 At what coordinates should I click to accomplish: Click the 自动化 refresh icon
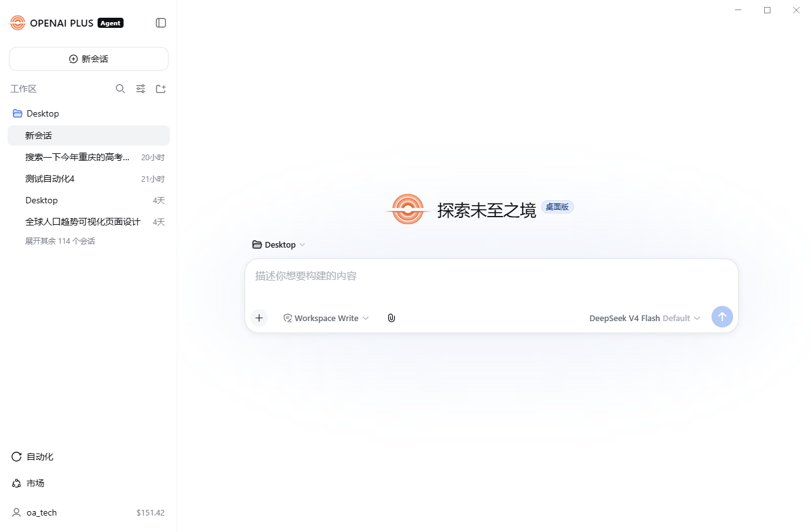pyautogui.click(x=17, y=457)
